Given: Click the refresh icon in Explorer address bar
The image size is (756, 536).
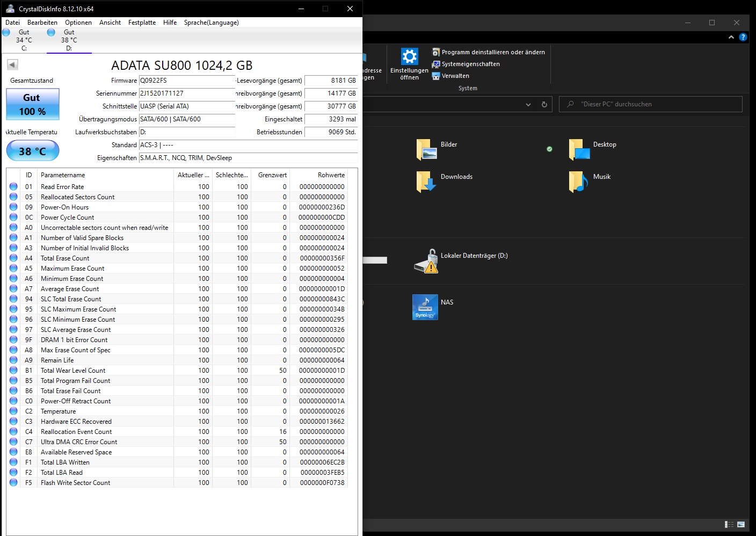Looking at the screenshot, I should click(x=544, y=104).
